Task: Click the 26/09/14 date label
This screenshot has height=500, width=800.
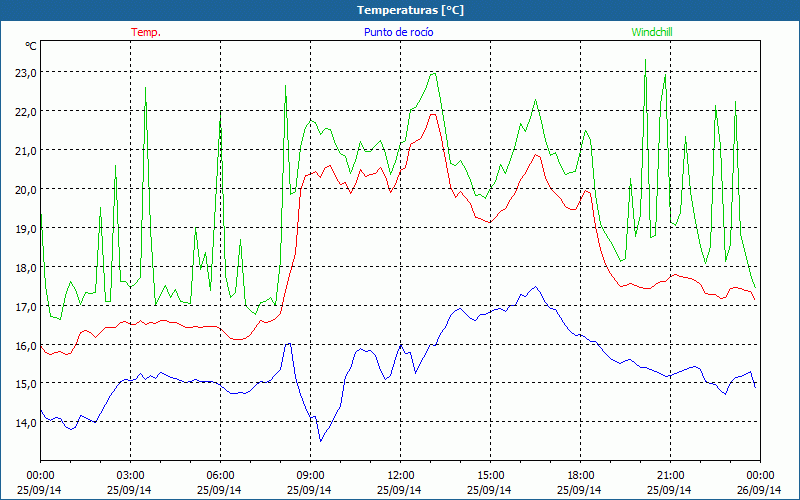Action: click(759, 490)
